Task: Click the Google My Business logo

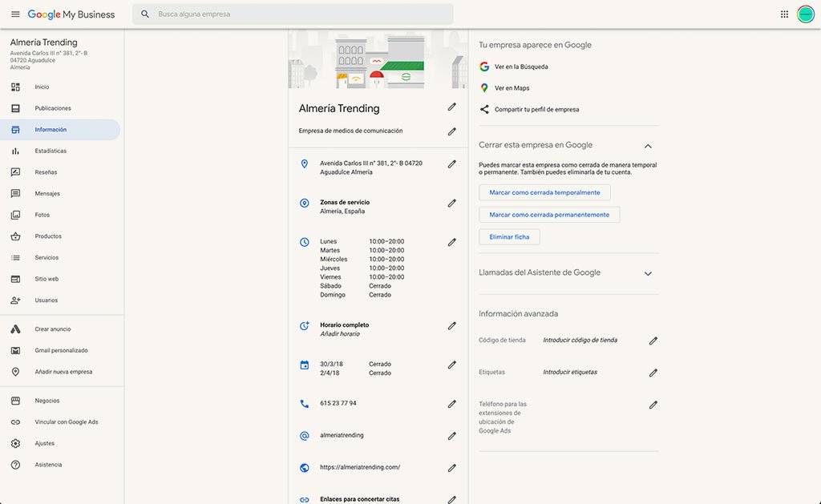Action: click(x=71, y=14)
